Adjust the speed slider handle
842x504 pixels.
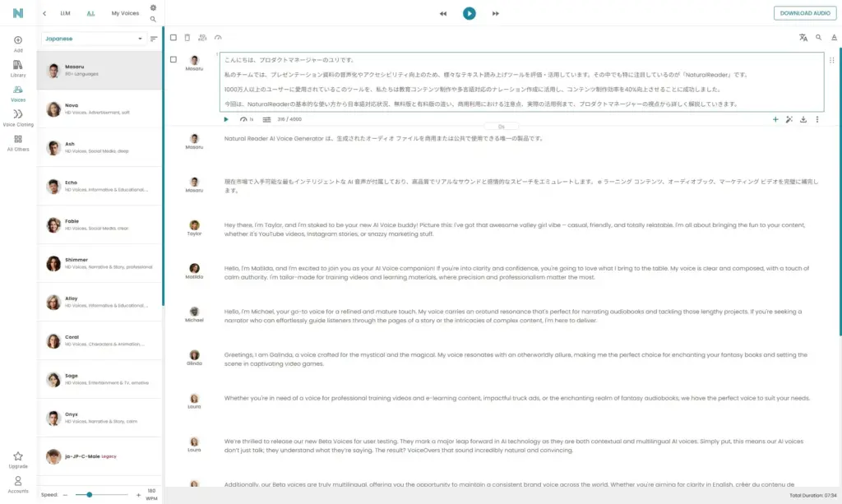tap(89, 494)
